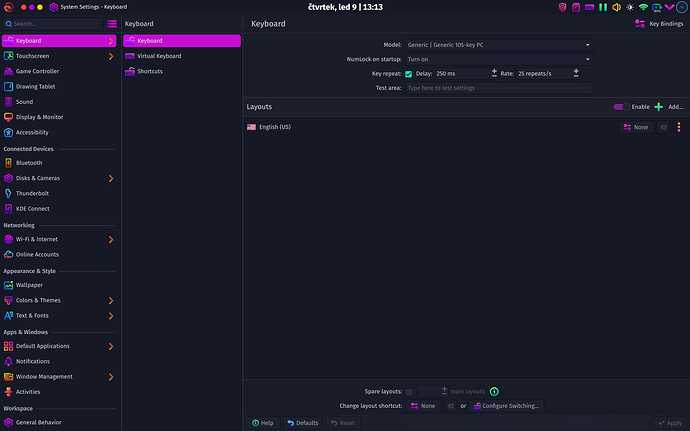Select Keyboard in the middle submenu
The height and width of the screenshot is (431, 690).
(x=182, y=41)
